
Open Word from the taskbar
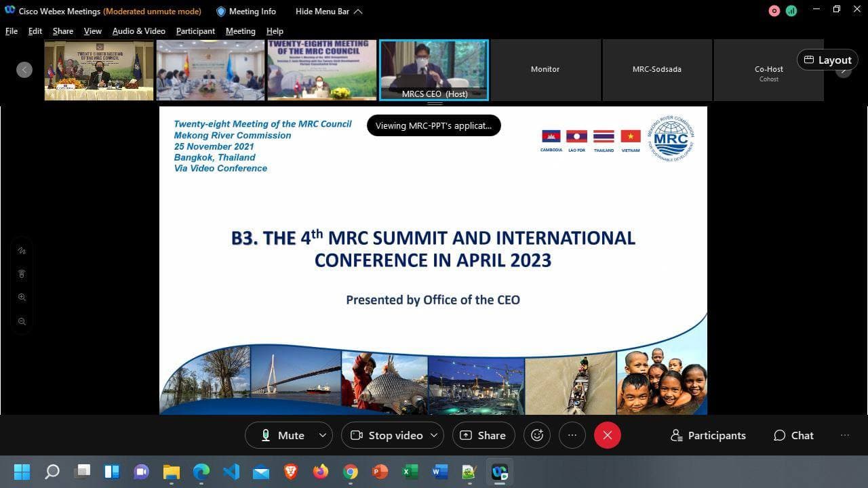point(439,471)
